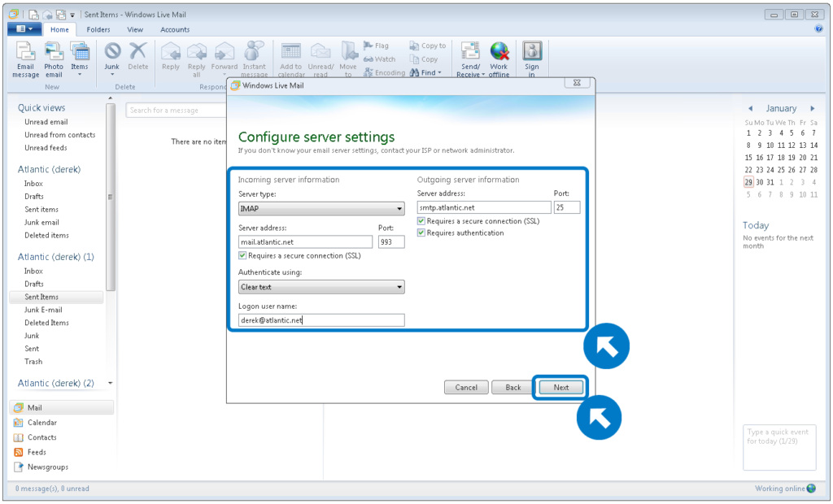Start a new Photo email

[x=54, y=57]
